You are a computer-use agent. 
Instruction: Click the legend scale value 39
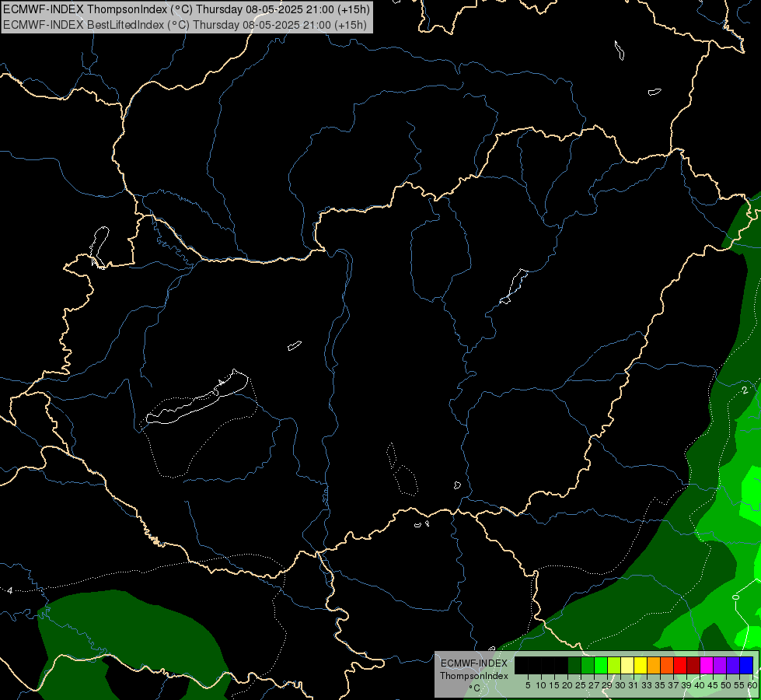(x=686, y=685)
